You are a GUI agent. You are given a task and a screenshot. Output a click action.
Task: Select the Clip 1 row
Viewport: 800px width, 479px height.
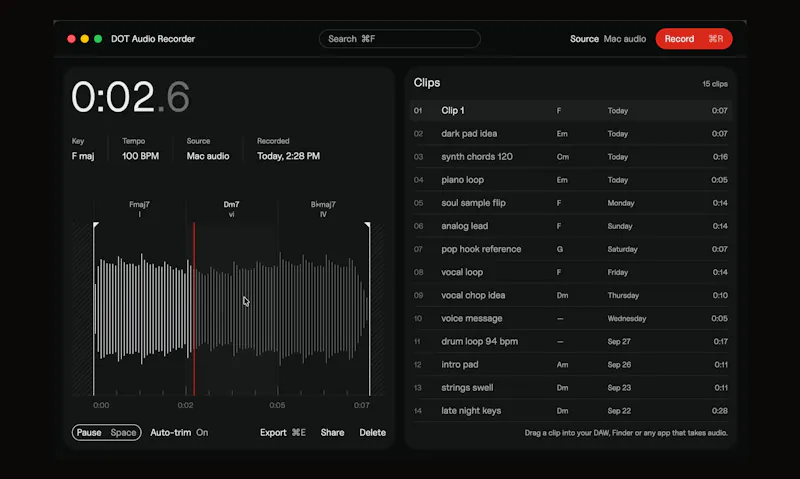click(570, 110)
